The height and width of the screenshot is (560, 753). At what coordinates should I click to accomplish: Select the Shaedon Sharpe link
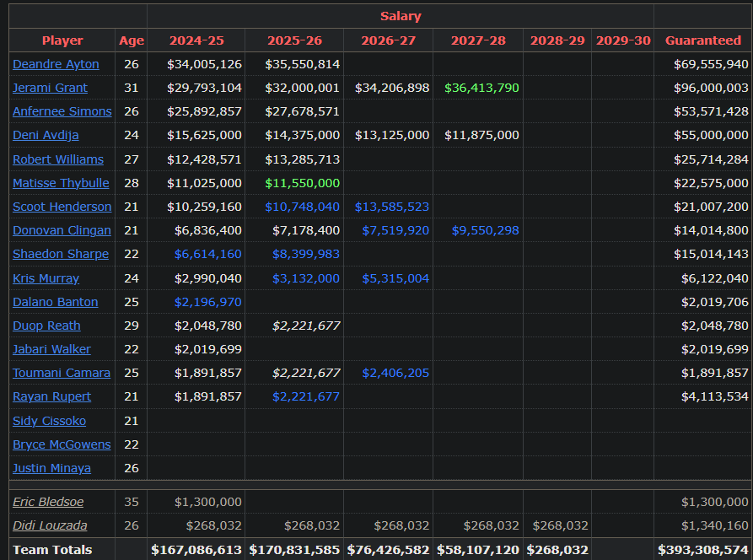pyautogui.click(x=61, y=254)
